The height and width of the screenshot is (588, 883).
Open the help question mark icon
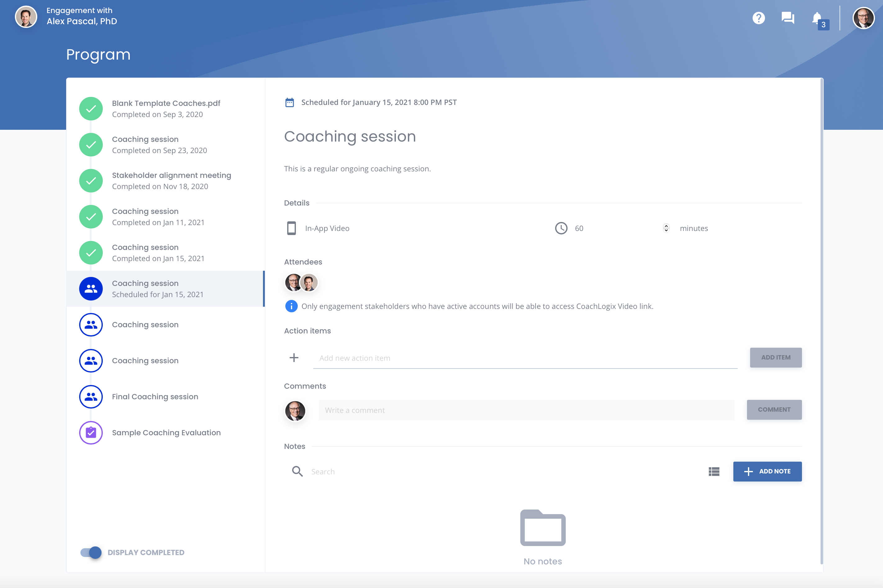click(758, 18)
